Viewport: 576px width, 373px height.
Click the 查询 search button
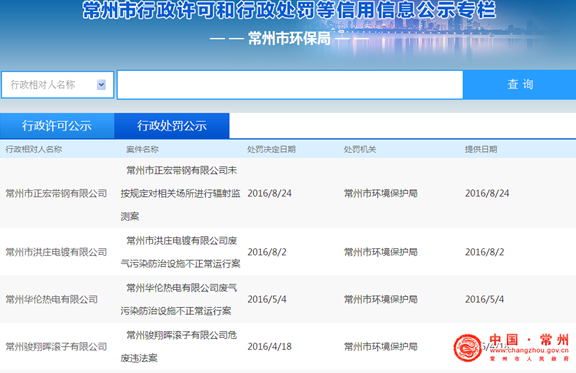pos(519,85)
